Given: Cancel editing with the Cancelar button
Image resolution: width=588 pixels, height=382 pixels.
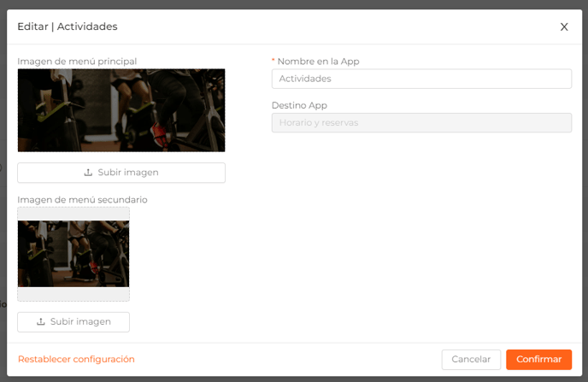Looking at the screenshot, I should point(471,360).
